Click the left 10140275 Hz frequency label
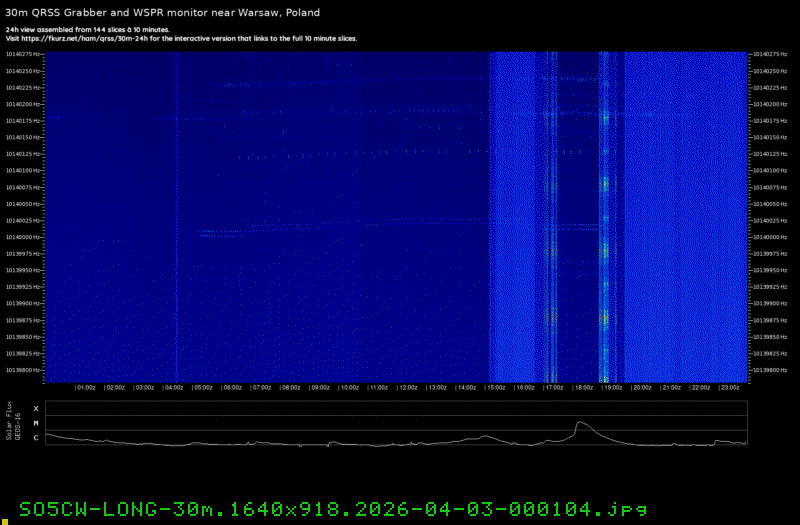This screenshot has height=525, width=800. pos(23,54)
